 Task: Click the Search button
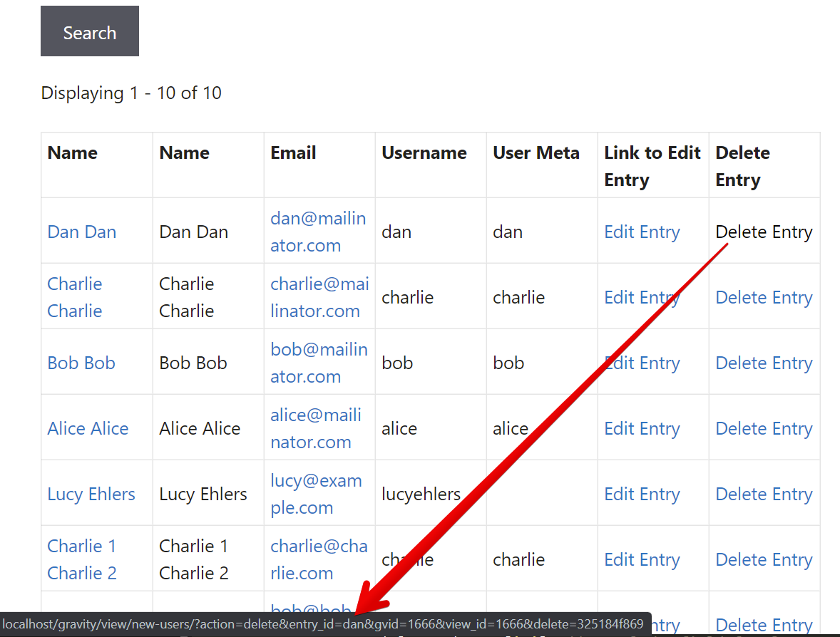click(x=89, y=31)
